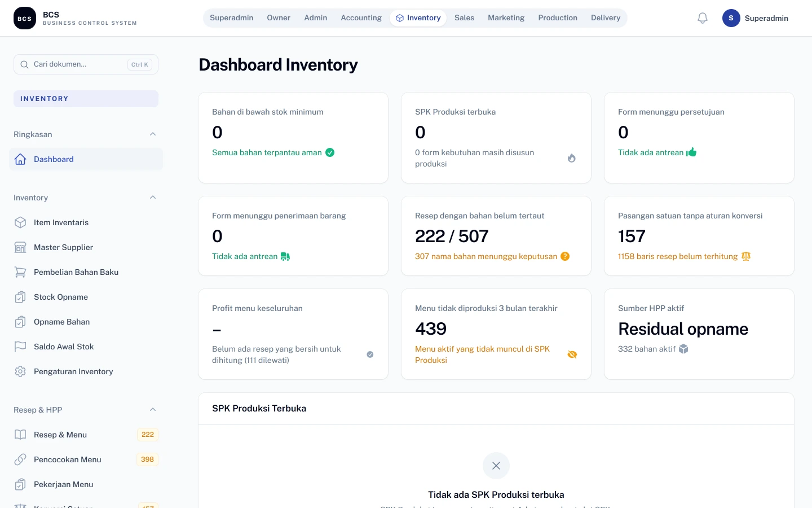Click the crossed-eye icon in Menu card
The width and height of the screenshot is (812, 508).
click(x=572, y=354)
